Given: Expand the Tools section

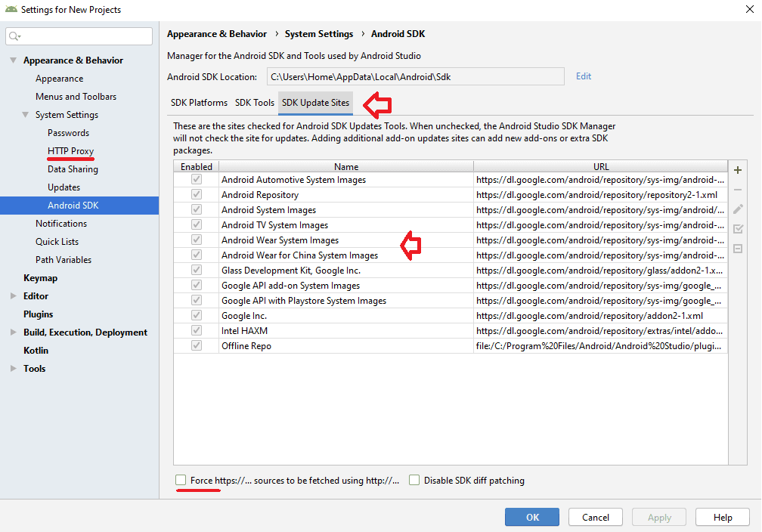Looking at the screenshot, I should coord(13,368).
